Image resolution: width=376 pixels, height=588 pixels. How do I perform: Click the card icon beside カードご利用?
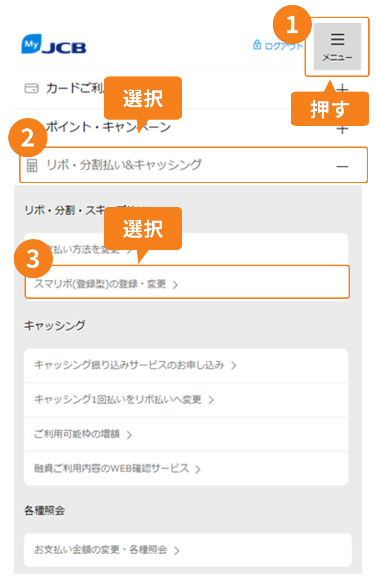click(31, 89)
